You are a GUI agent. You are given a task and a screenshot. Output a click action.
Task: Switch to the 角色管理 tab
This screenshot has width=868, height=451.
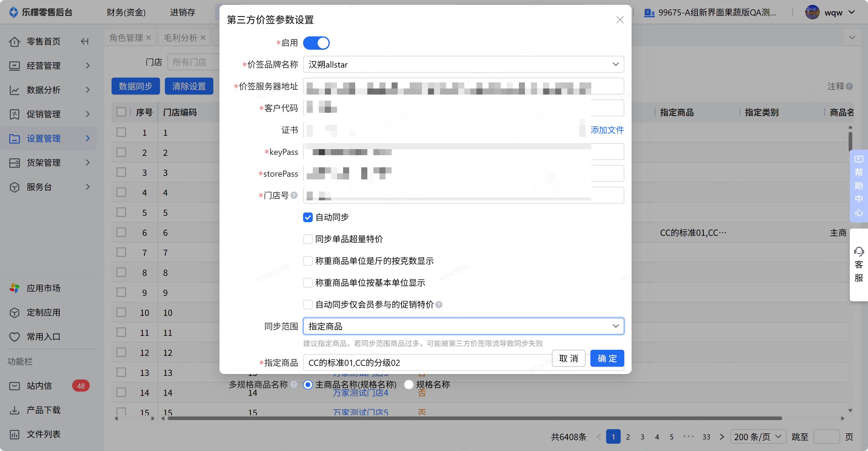click(126, 38)
